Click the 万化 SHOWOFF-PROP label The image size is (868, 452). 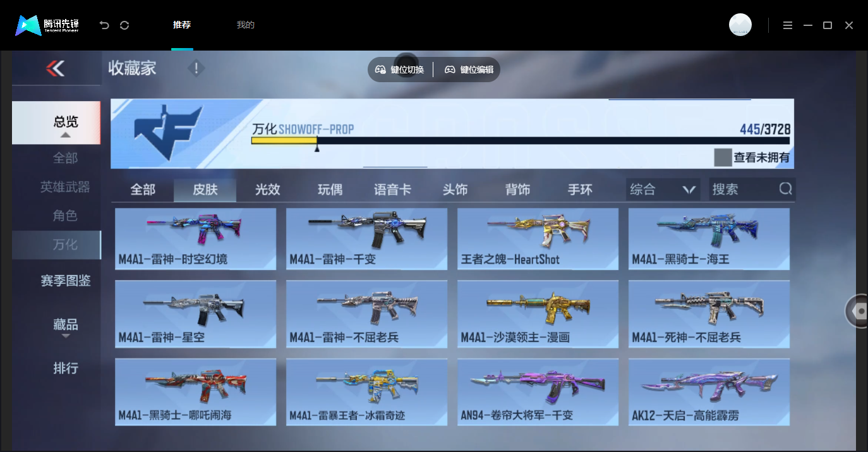303,129
